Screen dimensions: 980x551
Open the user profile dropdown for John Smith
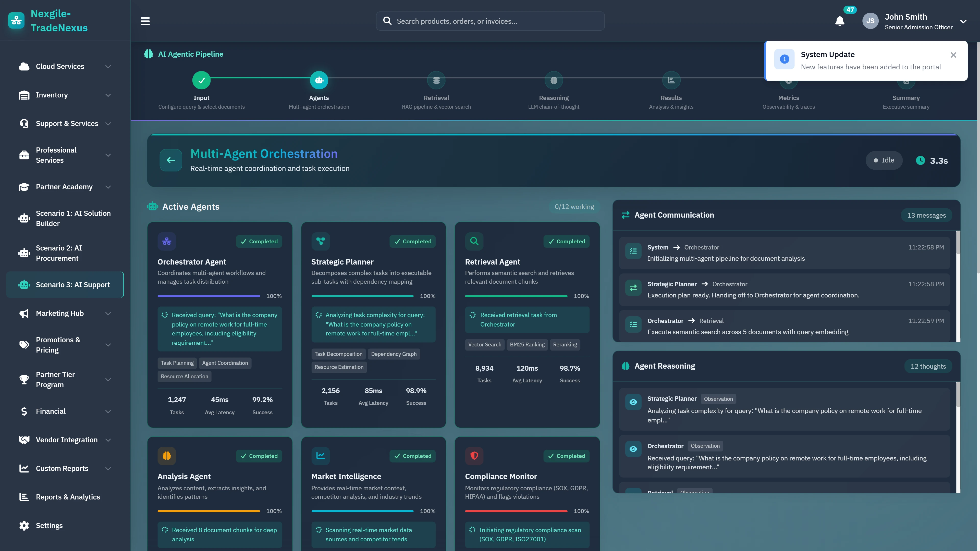coord(964,21)
